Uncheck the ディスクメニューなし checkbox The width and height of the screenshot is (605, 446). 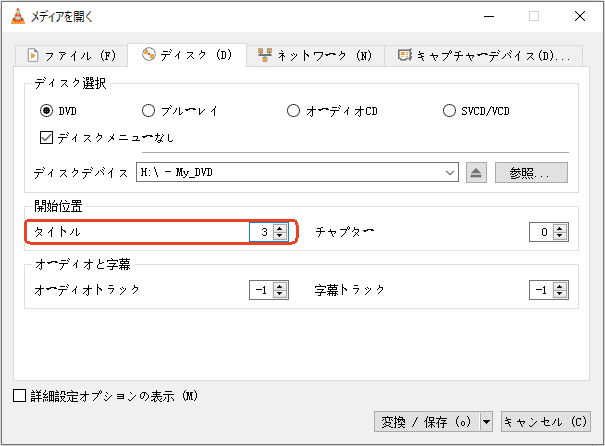[x=46, y=137]
